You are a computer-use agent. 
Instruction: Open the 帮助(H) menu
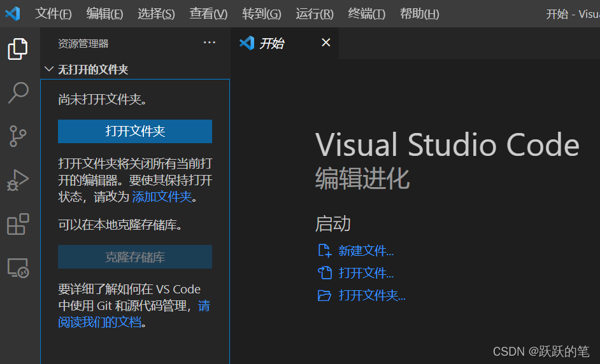pos(419,14)
